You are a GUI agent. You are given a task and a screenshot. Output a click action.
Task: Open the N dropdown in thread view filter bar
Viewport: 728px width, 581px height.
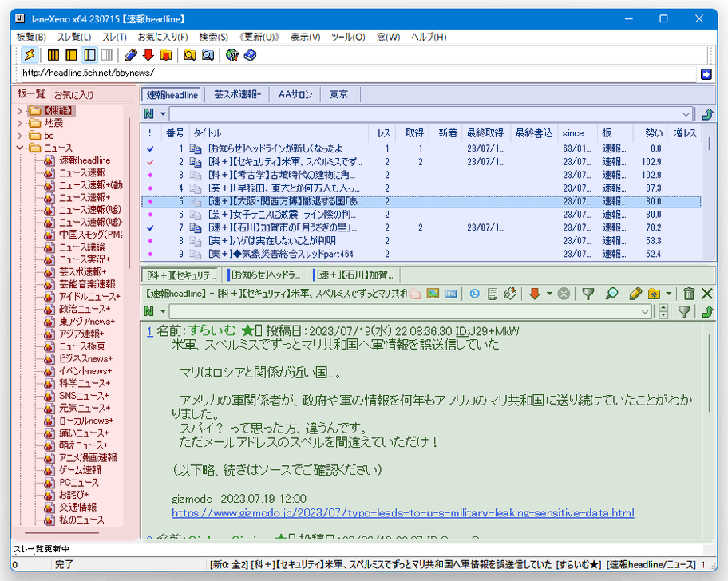pyautogui.click(x=163, y=311)
